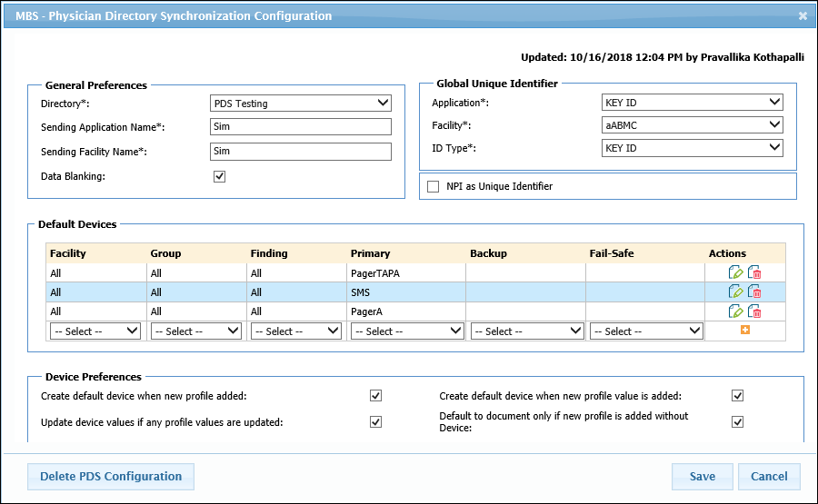The image size is (818, 504).
Task: Click the Fail-Safe column header
Action: (612, 253)
